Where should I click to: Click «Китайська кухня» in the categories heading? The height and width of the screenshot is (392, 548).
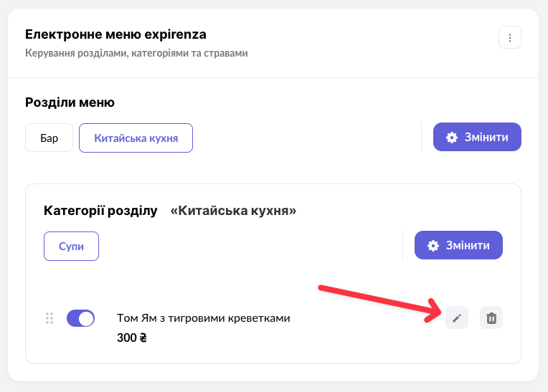233,211
